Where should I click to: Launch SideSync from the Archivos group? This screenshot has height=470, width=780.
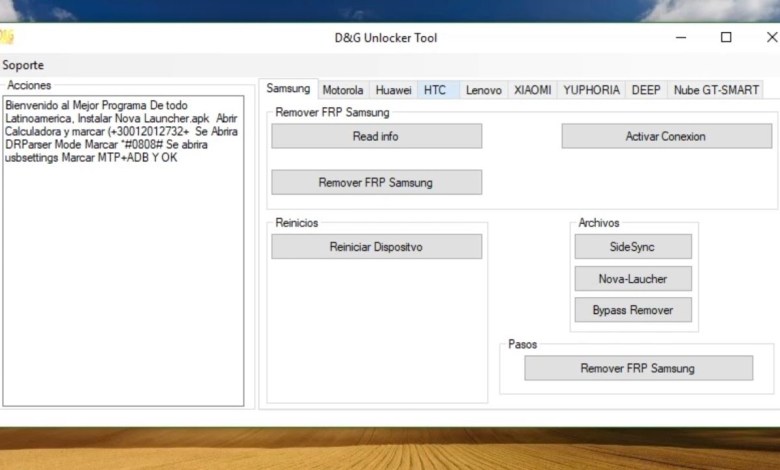click(x=632, y=247)
